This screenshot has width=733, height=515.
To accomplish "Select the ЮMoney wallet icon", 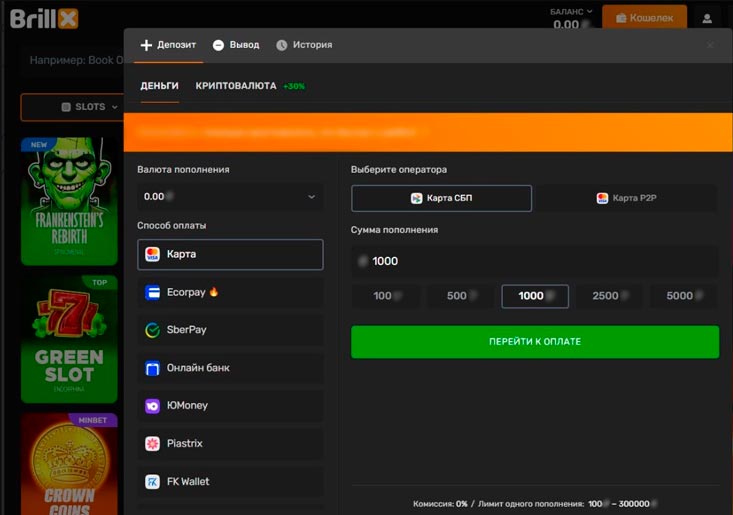I will click(x=153, y=406).
